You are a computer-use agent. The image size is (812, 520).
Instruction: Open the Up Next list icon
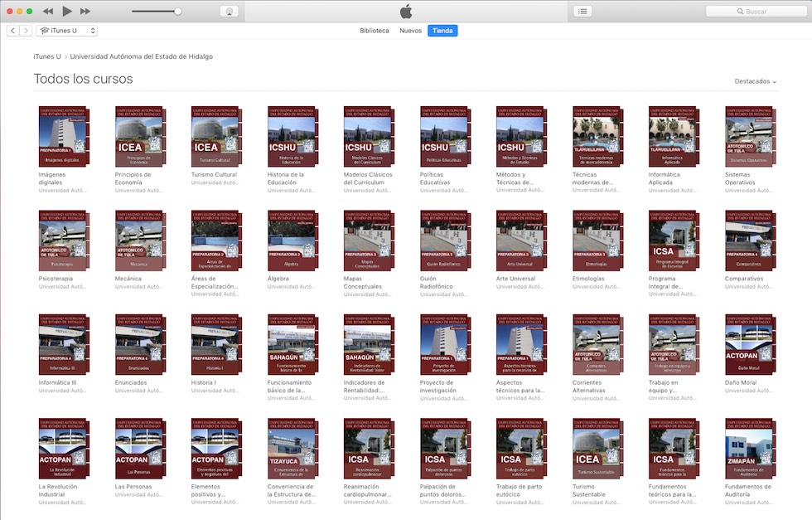click(x=582, y=12)
